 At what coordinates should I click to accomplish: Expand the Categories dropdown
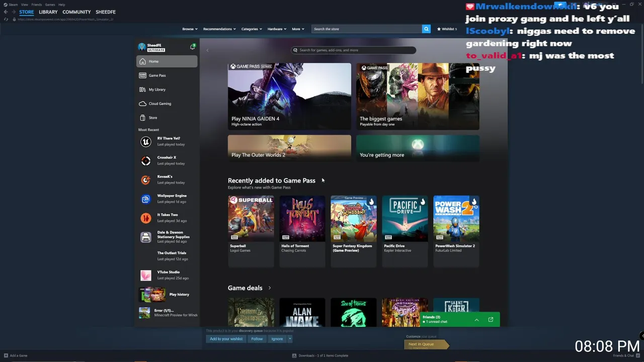(251, 29)
